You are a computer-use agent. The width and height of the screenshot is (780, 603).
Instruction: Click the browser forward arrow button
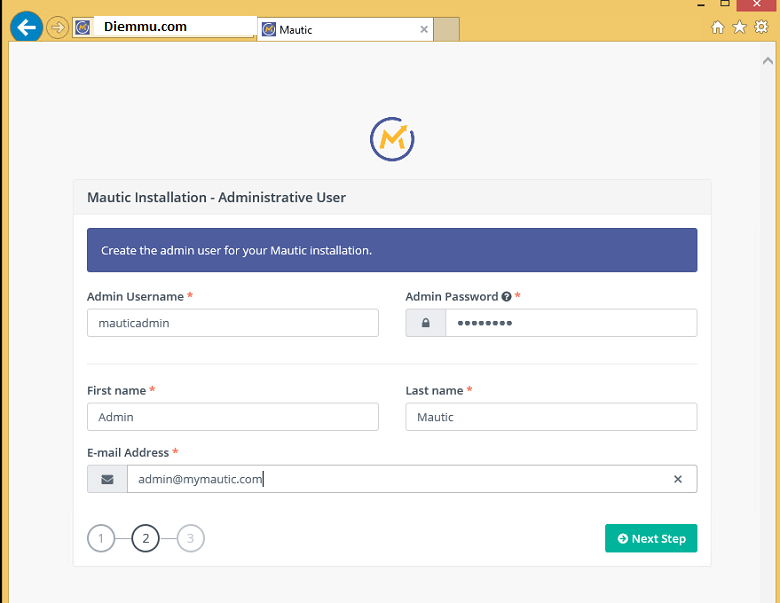tap(58, 27)
